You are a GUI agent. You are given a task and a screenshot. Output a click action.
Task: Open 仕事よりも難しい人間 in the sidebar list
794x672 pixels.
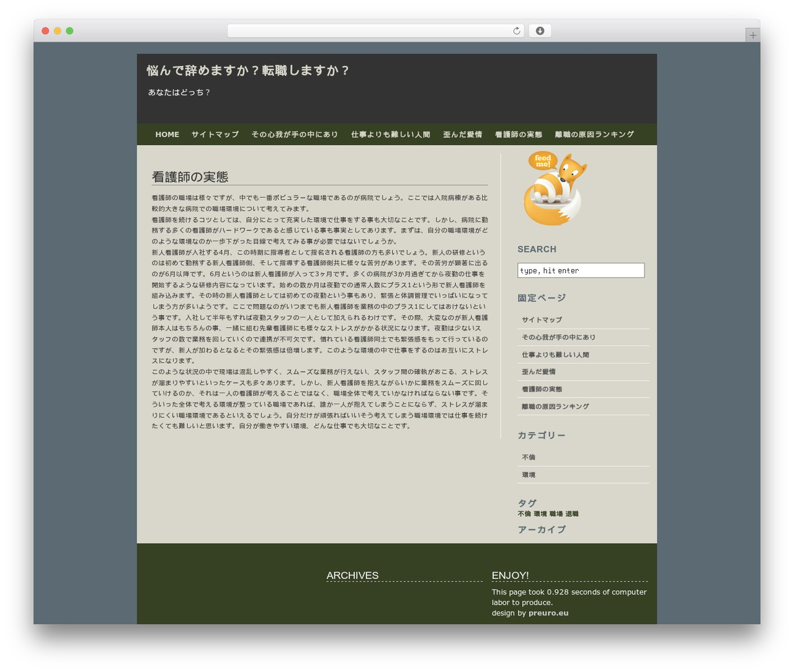[555, 355]
